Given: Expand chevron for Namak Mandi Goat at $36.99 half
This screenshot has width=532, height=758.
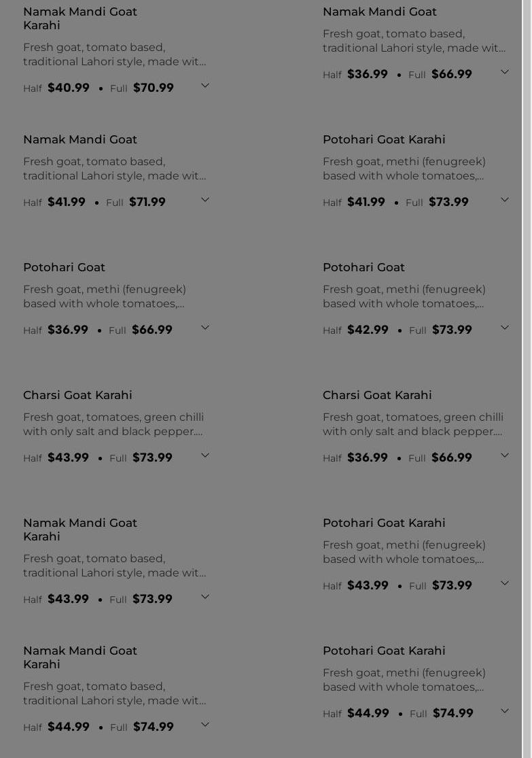Looking at the screenshot, I should click(504, 72).
